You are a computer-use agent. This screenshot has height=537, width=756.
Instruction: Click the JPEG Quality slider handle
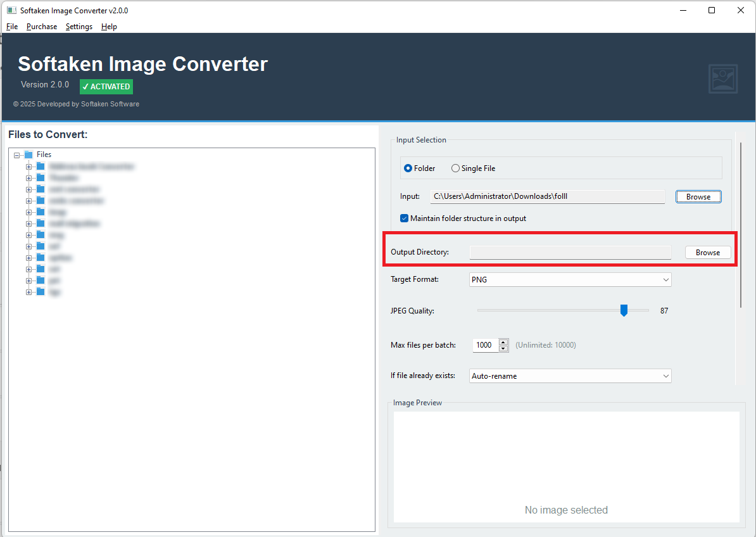[624, 310]
